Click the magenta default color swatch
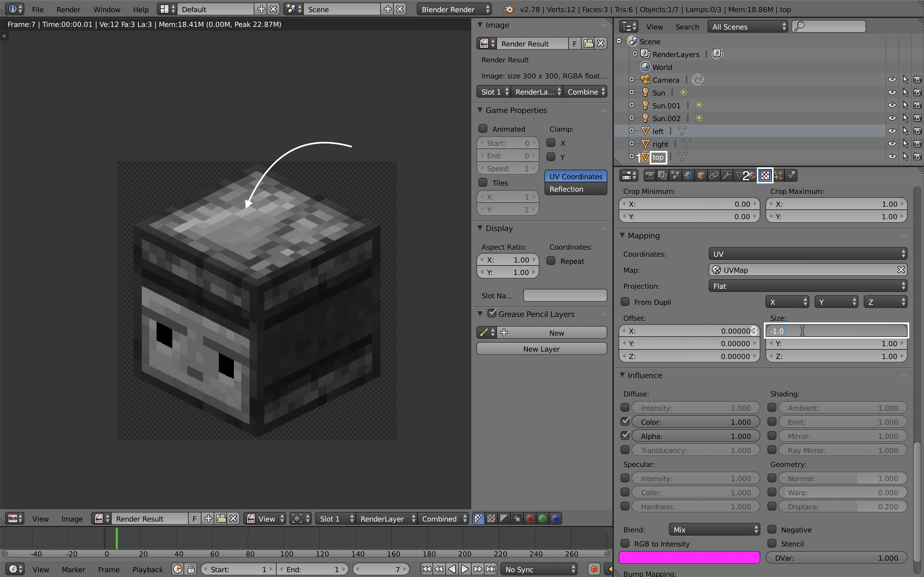924x577 pixels. [689, 557]
